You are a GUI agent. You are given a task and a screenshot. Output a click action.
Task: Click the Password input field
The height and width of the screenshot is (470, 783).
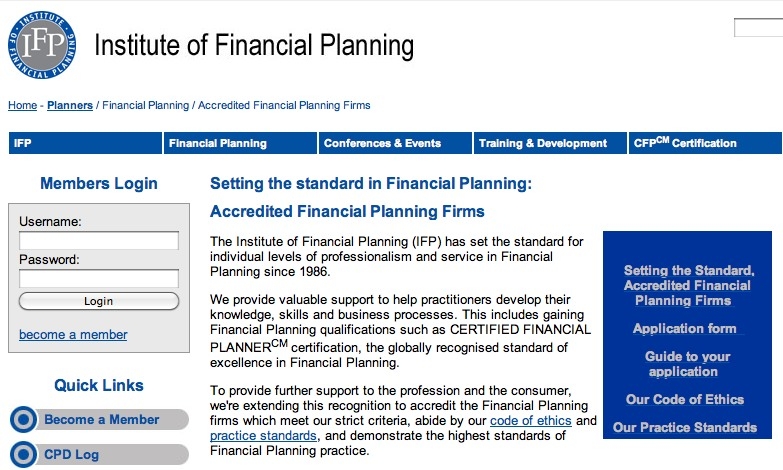point(99,278)
